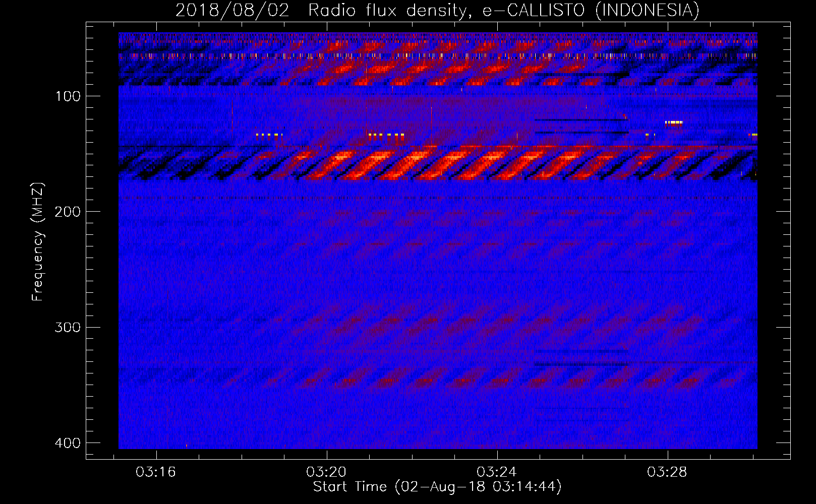Click the 'Start Time (02-Aug-18 03:14:44)' label
Viewport: 816px width, 504px height.
click(x=437, y=487)
